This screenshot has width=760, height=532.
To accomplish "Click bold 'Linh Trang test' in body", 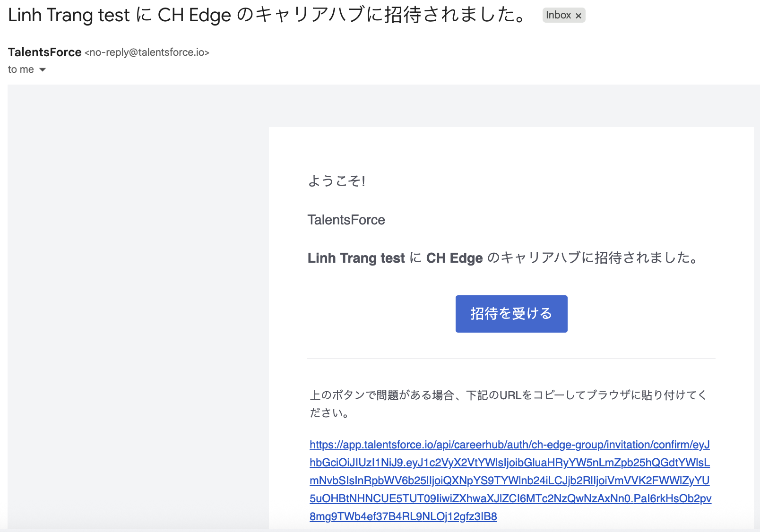I will pyautogui.click(x=356, y=258).
